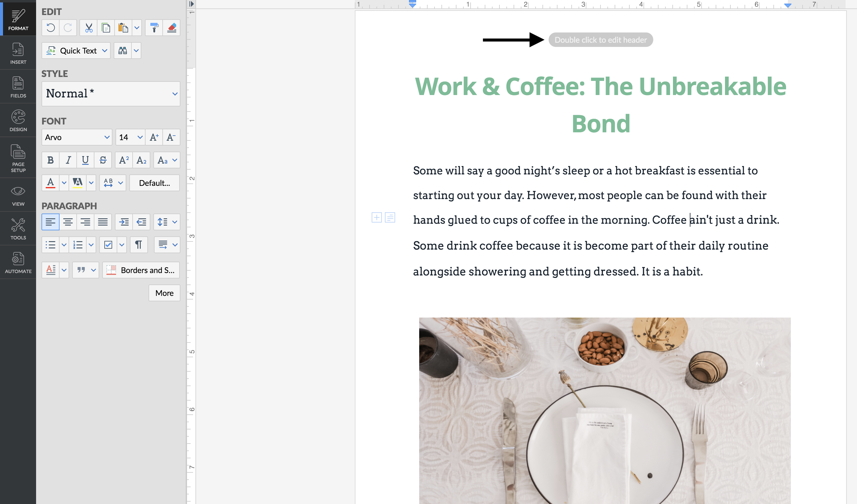
Task: Click the More button
Action: pyautogui.click(x=164, y=293)
